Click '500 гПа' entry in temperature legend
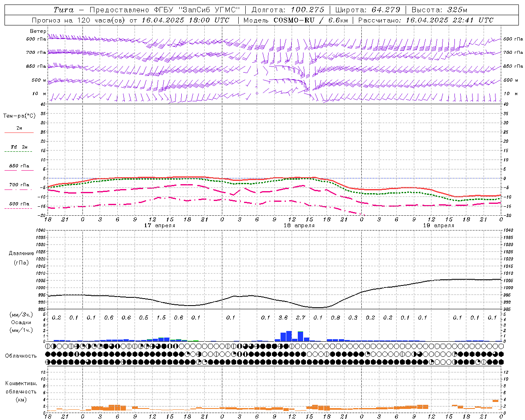This screenshot has height=420, width=525. click(19, 203)
